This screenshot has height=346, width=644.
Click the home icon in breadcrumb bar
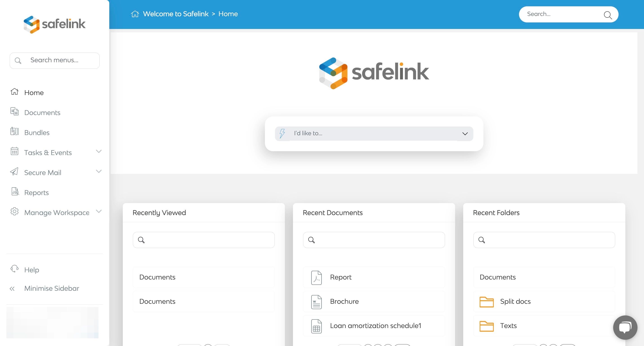(x=135, y=14)
